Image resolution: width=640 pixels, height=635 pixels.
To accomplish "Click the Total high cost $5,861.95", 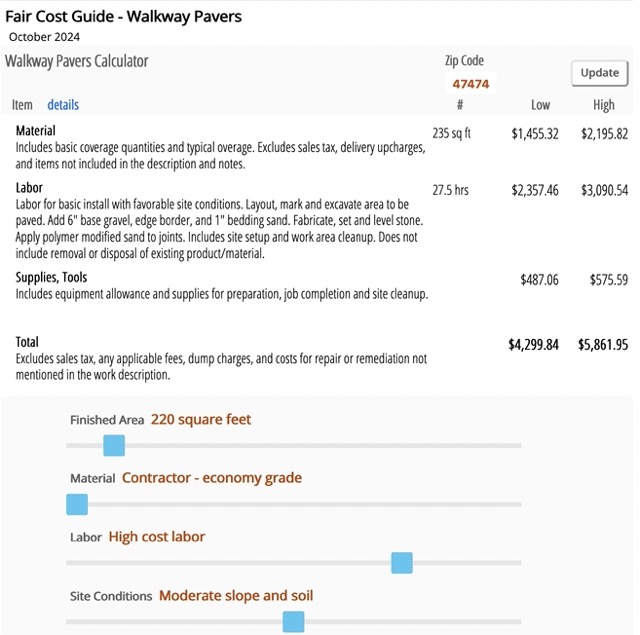I will pyautogui.click(x=602, y=344).
